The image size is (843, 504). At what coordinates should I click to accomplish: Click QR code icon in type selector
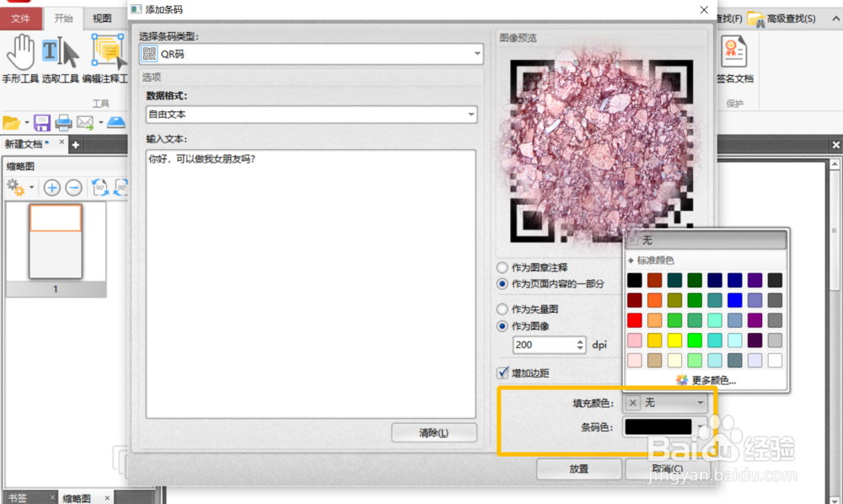149,54
